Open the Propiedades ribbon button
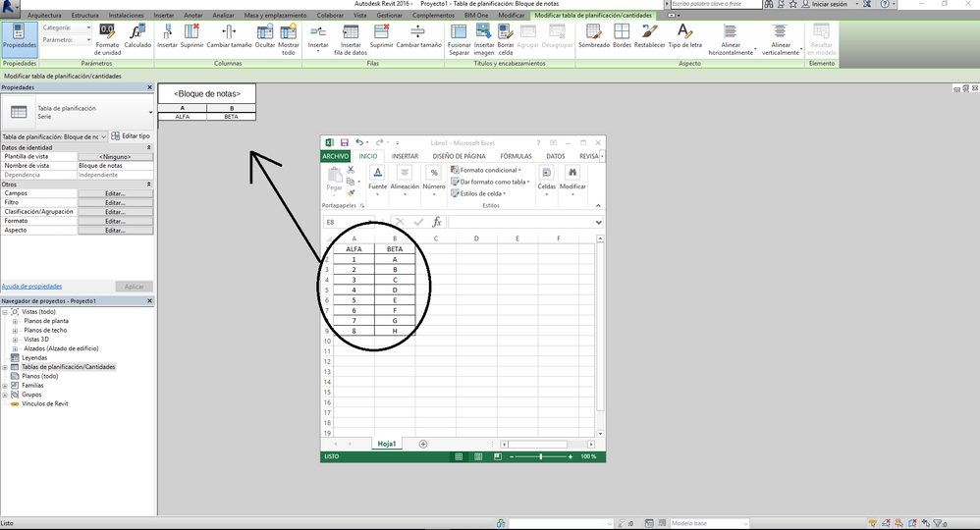 pos(19,37)
